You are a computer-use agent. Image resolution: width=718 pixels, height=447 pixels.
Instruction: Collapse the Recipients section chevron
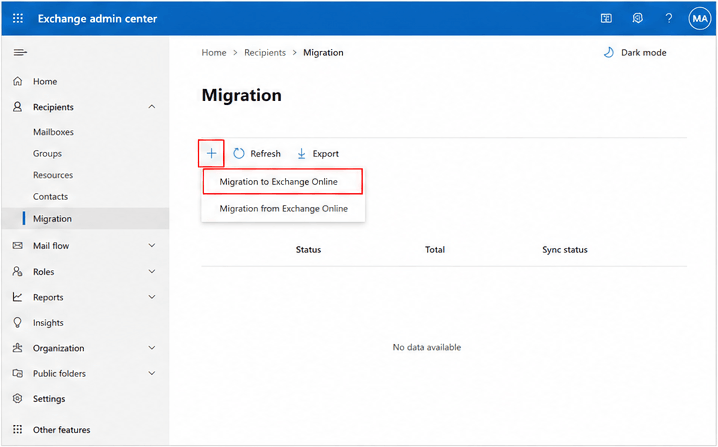[152, 107]
